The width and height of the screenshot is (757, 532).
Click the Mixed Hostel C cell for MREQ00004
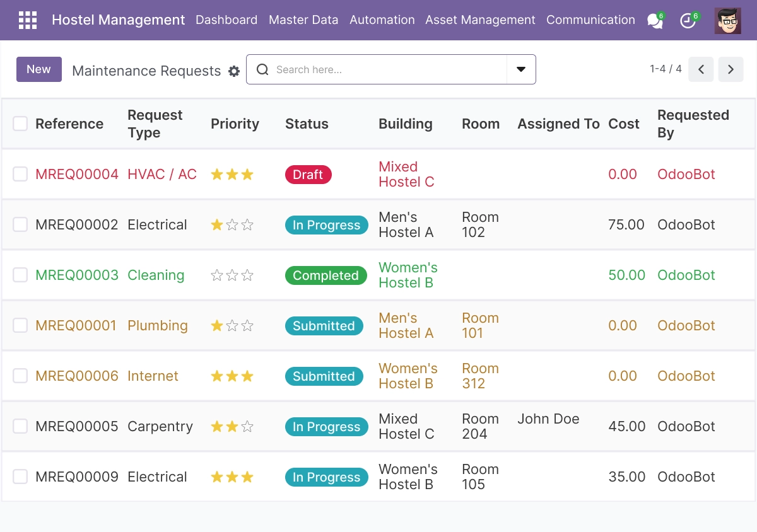point(406,175)
